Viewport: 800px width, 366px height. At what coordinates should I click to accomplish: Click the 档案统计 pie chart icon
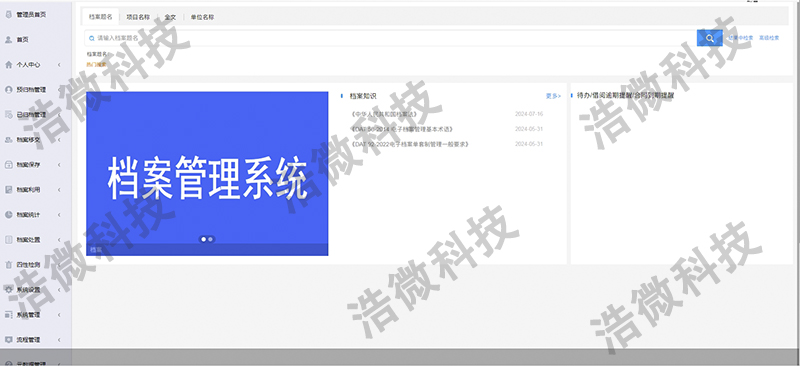click(8, 215)
